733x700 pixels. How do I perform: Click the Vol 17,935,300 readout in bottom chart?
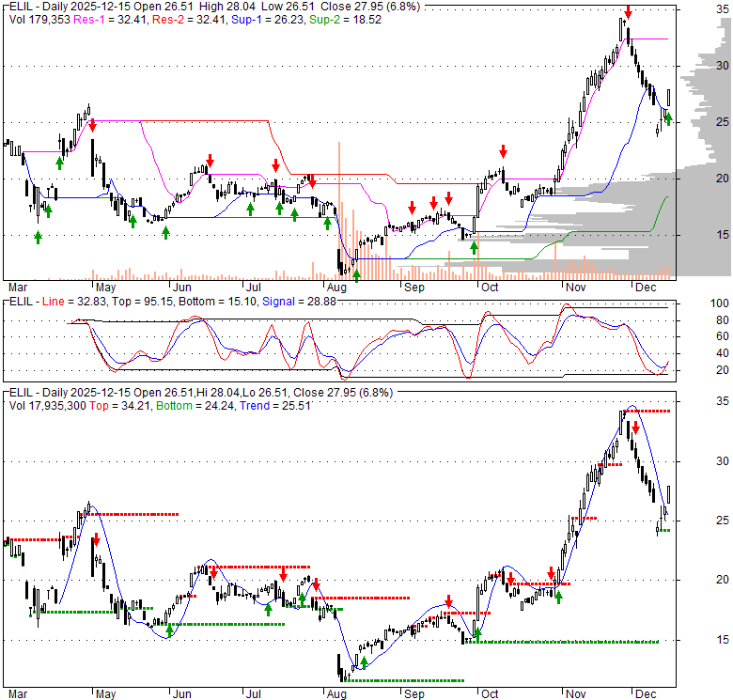tap(48, 406)
